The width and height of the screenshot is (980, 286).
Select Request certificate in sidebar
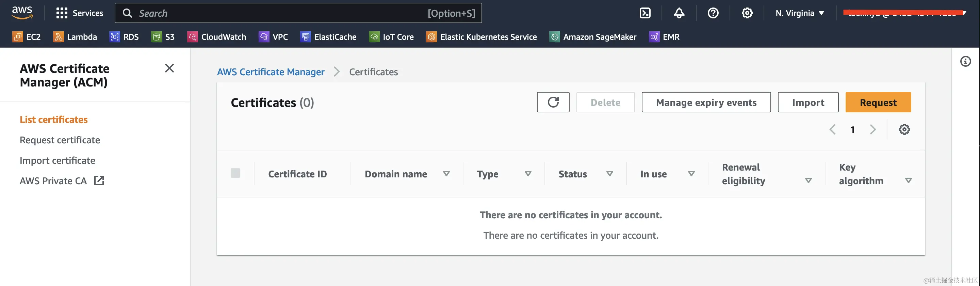(x=60, y=140)
